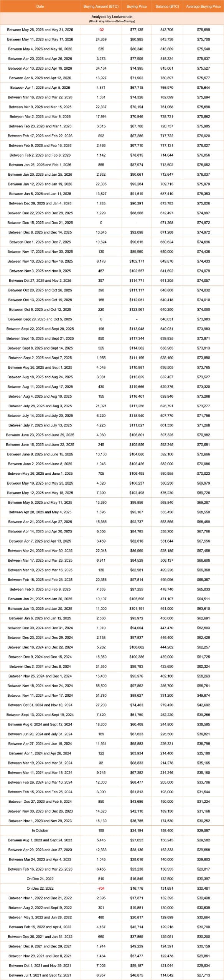Click the $123,561 buying price cell
The height and width of the screenshot is (980, 224).
tap(137, 309)
